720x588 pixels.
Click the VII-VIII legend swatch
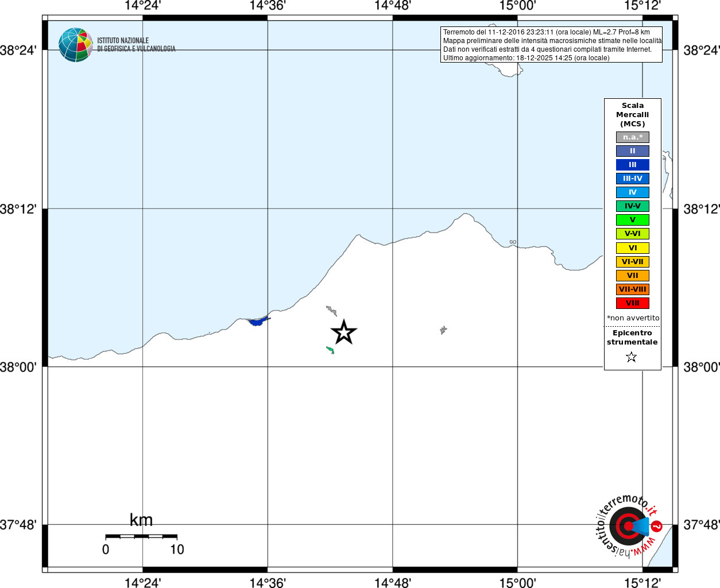coord(633,289)
